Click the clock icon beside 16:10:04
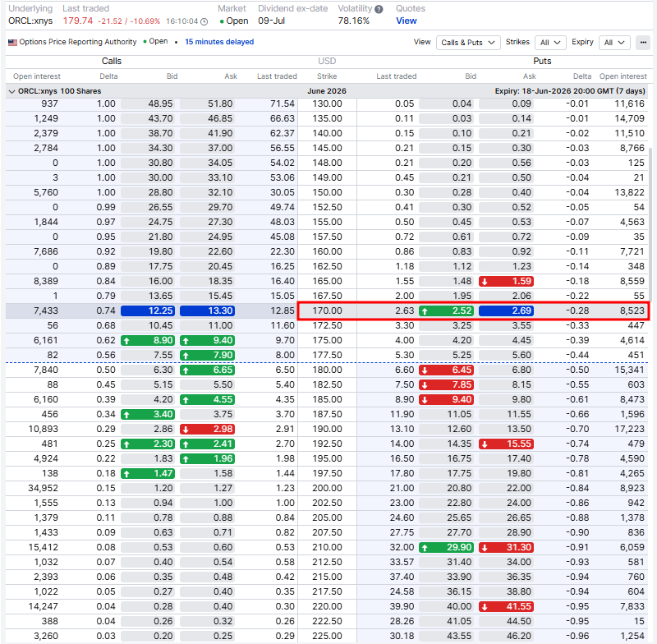This screenshot has width=657, height=644. [204, 21]
